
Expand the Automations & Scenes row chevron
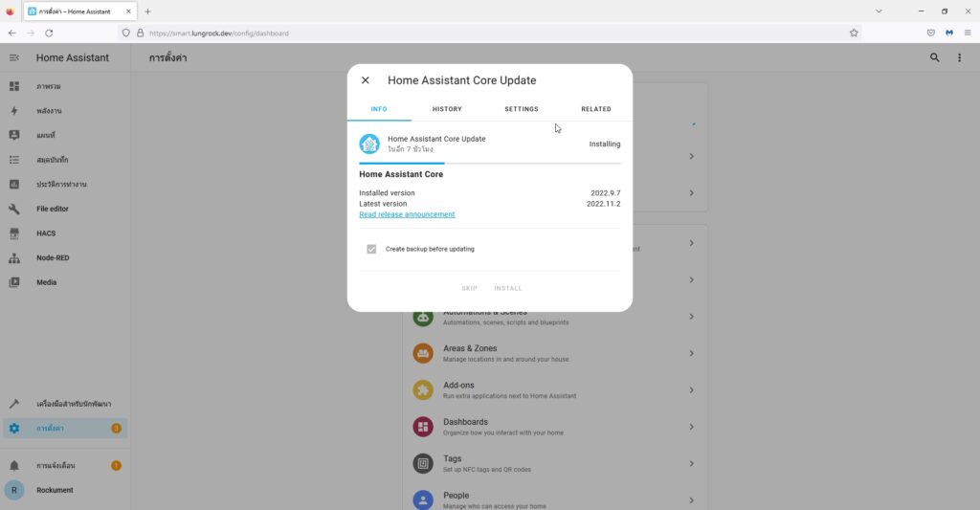[x=691, y=317]
